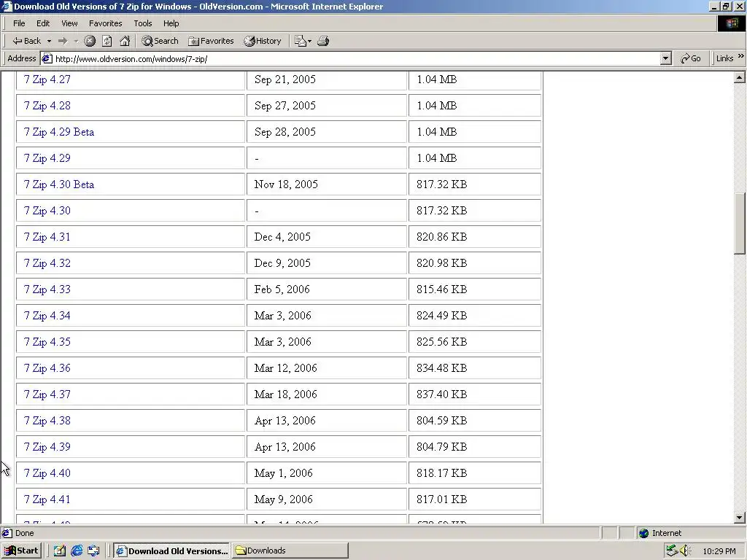Select the 820.98 KB size cell
The image size is (747, 560).
[474, 263]
